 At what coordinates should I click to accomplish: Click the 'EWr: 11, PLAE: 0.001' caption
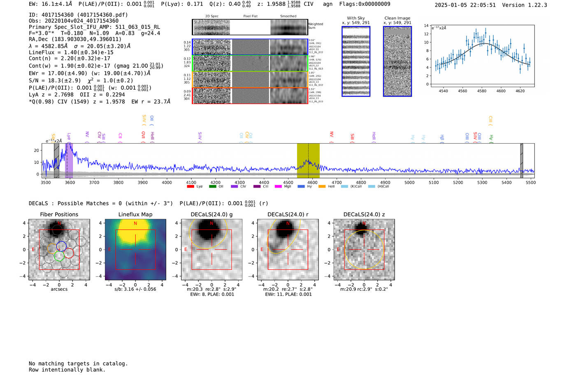[288, 295]
